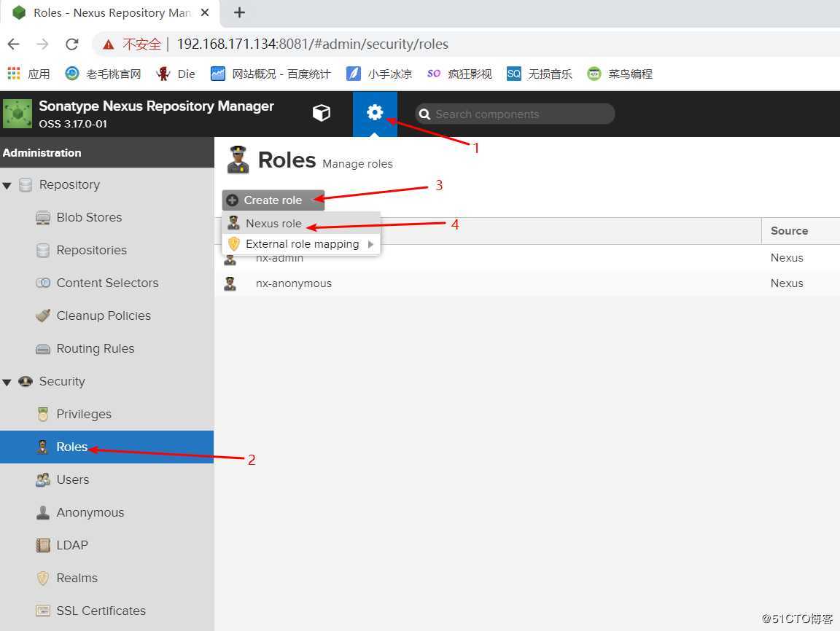Screen dimensions: 840x631
Task: Open the 应用 apps bookmark grid
Action: coord(28,74)
